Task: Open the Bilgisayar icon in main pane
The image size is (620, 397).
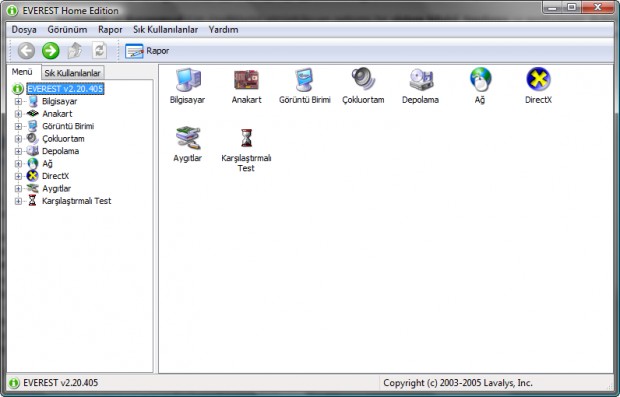Action: click(x=188, y=80)
